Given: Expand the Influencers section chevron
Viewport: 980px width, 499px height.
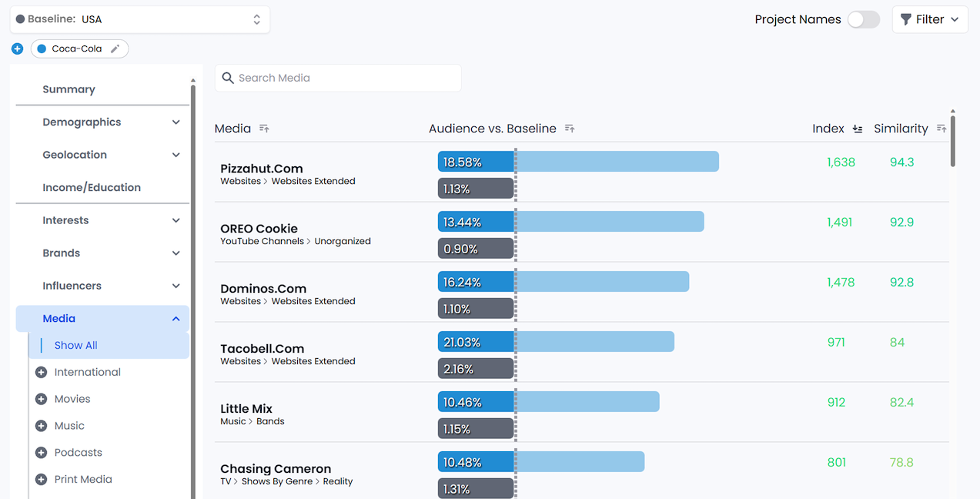Looking at the screenshot, I should 176,286.
